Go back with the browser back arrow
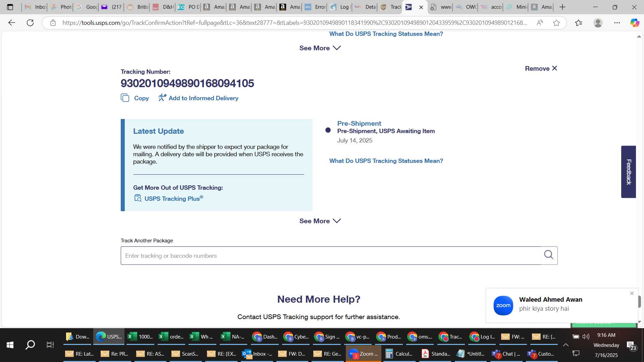The width and height of the screenshot is (644, 362). (x=12, y=23)
